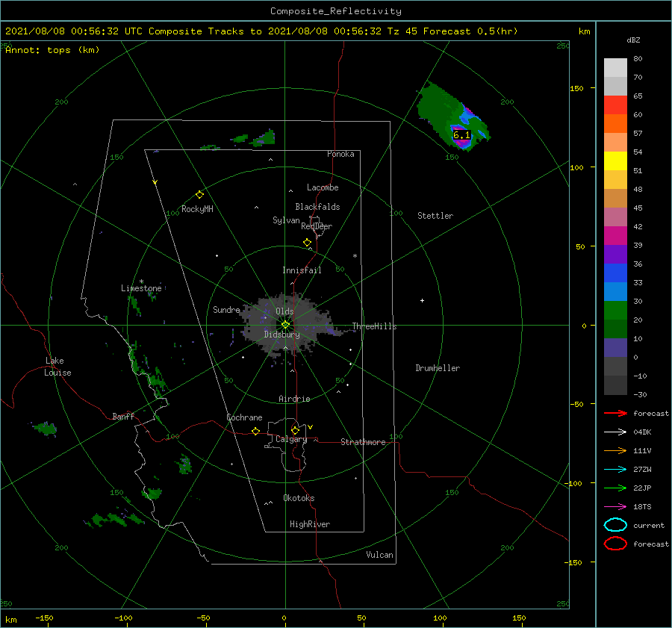Select the light gray 70-80 dBZ swatch
The width and height of the screenshot is (672, 628).
615,68
